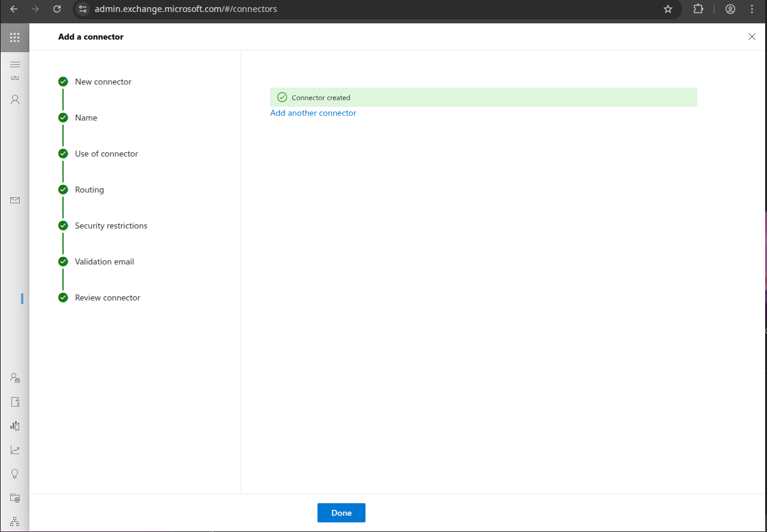
Task: View site information icon in address bar
Action: click(83, 9)
